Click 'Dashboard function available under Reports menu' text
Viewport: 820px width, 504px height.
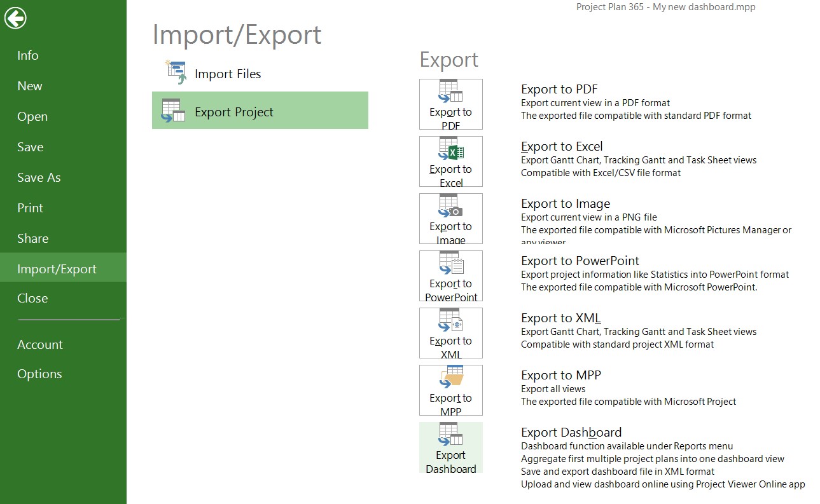(627, 446)
